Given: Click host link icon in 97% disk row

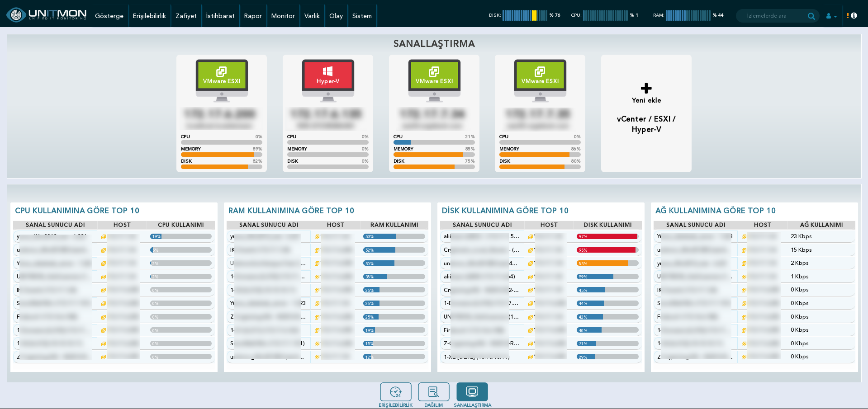Looking at the screenshot, I should (x=530, y=237).
